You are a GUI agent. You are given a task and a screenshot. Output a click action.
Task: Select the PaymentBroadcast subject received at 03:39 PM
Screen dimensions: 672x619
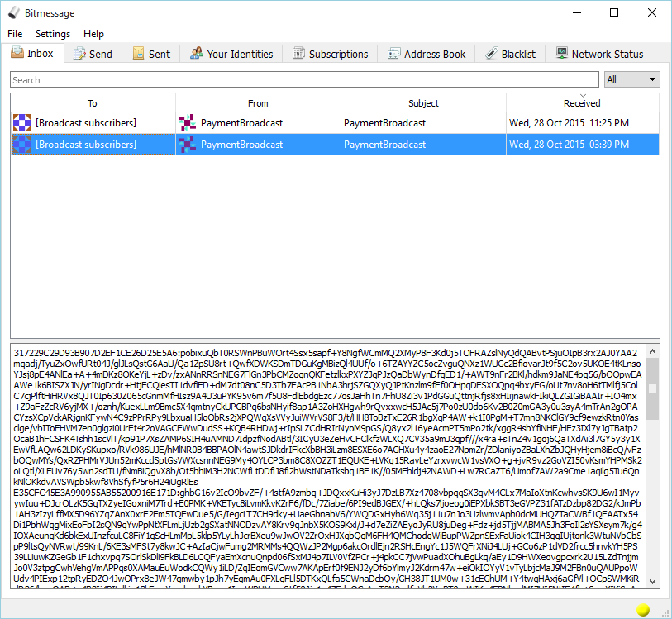(x=423, y=145)
